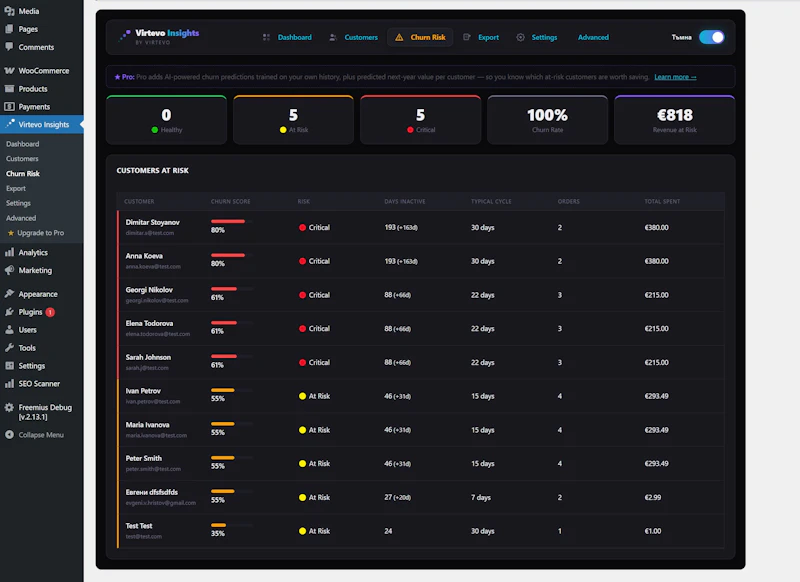Click the Payments icon in sidebar
The width and height of the screenshot is (800, 582).
(x=9, y=107)
